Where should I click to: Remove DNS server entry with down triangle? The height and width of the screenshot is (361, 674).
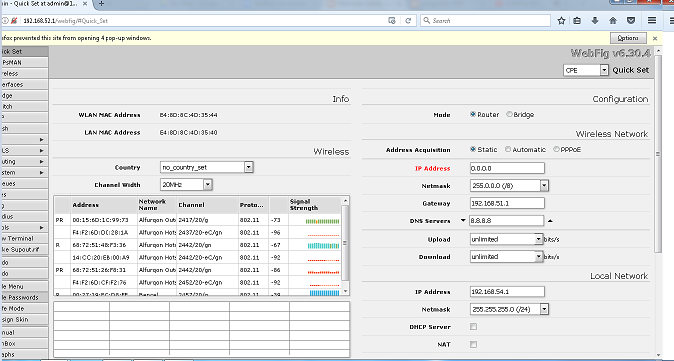(463, 221)
